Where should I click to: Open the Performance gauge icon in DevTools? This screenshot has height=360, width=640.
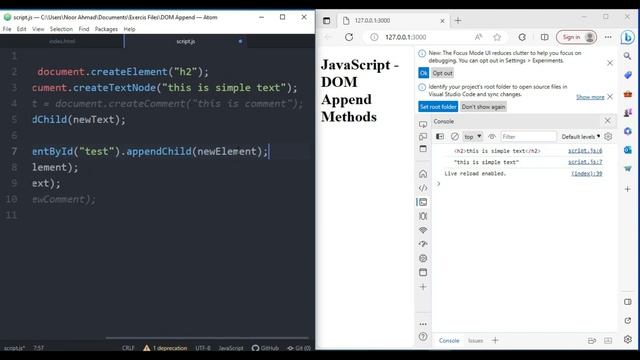tap(423, 244)
